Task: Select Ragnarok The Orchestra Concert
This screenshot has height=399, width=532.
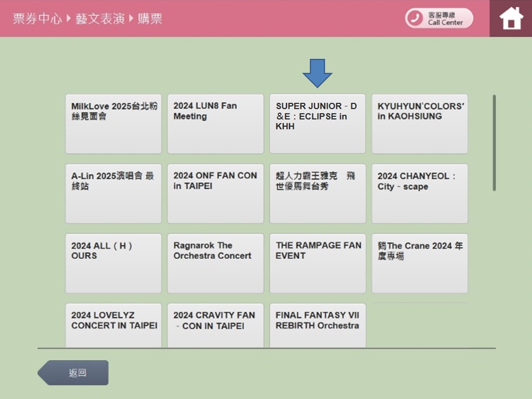Action: pyautogui.click(x=216, y=263)
